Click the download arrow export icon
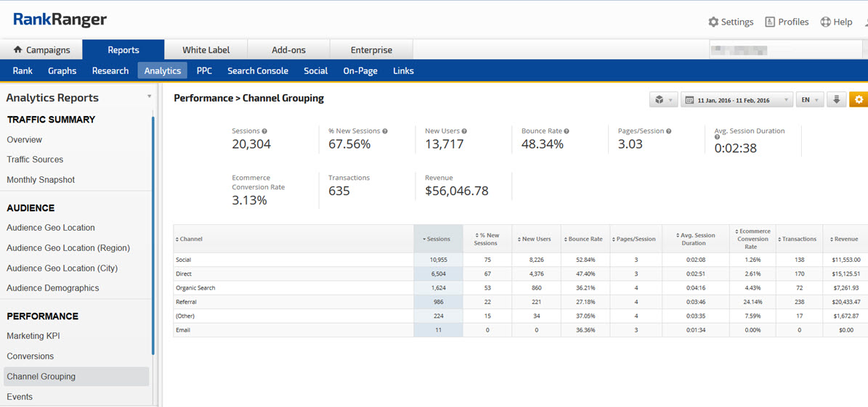The width and height of the screenshot is (868, 407). [x=836, y=100]
